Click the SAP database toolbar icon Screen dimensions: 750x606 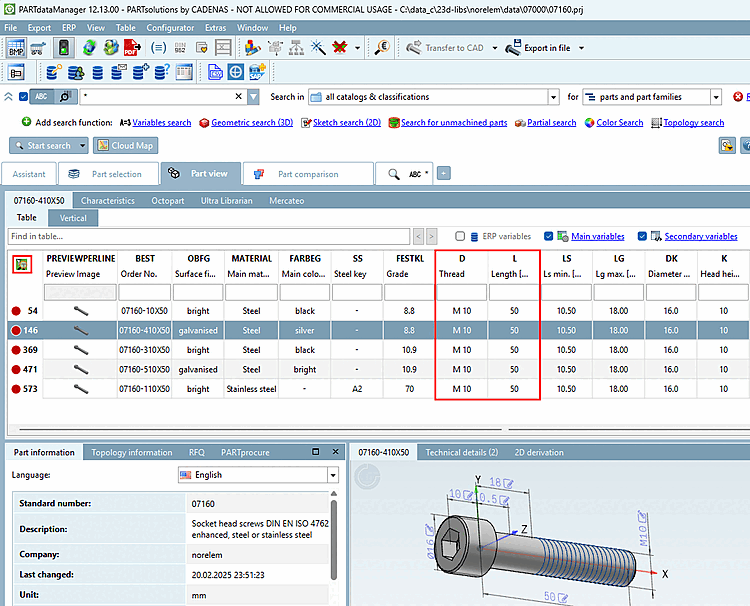click(257, 72)
